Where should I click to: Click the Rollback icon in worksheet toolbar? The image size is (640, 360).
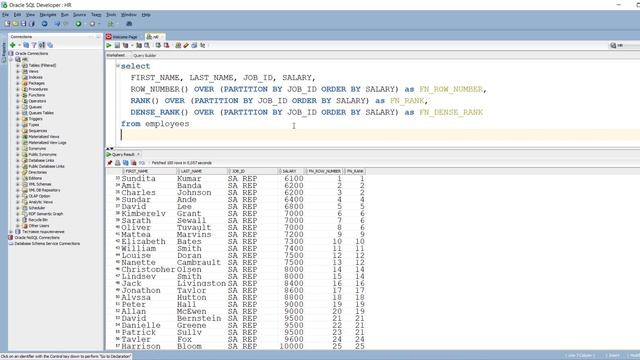click(x=167, y=45)
